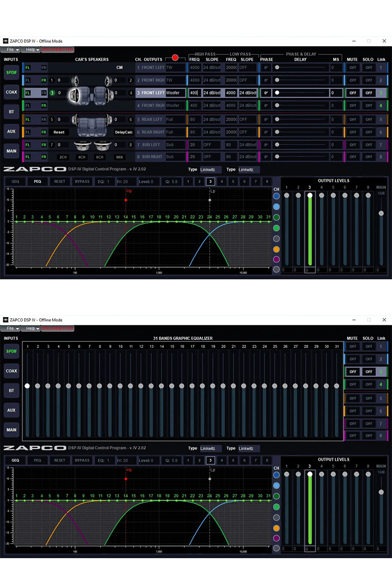Open low pass slope dropdown for channel 3
This screenshot has height=566, width=392.
pos(247,93)
